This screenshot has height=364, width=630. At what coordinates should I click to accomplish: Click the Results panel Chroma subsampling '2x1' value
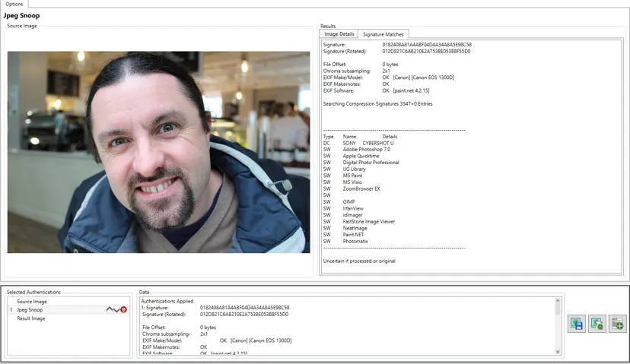point(386,71)
